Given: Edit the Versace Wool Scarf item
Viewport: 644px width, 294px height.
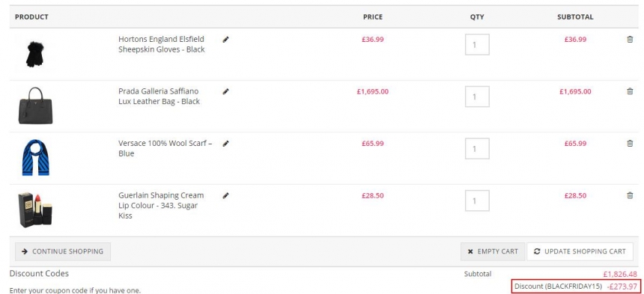Looking at the screenshot, I should tap(225, 144).
